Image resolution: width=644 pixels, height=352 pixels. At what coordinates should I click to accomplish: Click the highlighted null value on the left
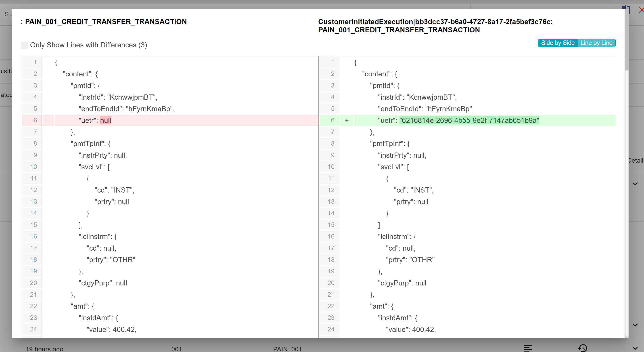tap(105, 121)
